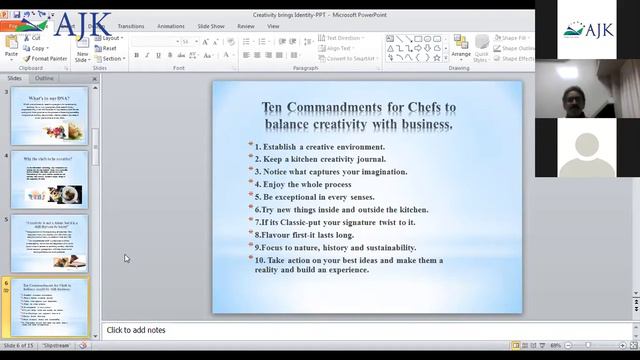Select the Text Box shape
640x360 pixels.
[390, 39]
